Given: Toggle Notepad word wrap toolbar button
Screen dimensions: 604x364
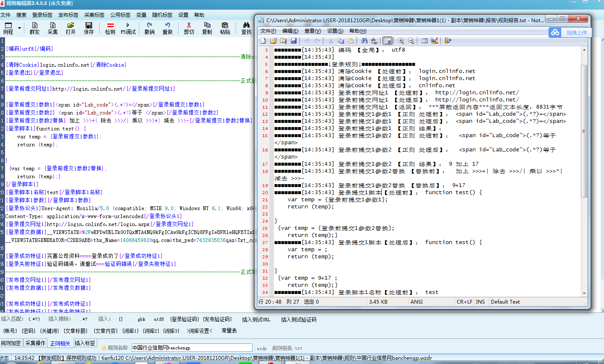Looking at the screenshot, I should (x=388, y=41).
